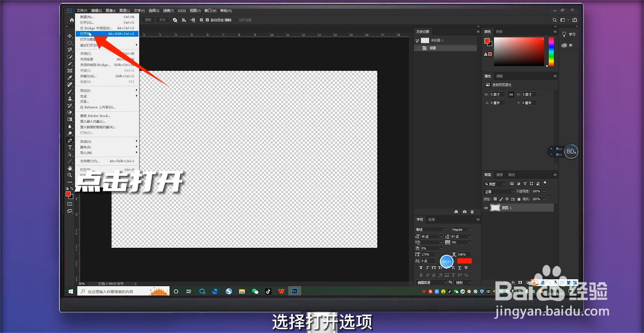Viewport: 644px width, 333px height.
Task: Open the 学习 panel button
Action: (x=569, y=34)
